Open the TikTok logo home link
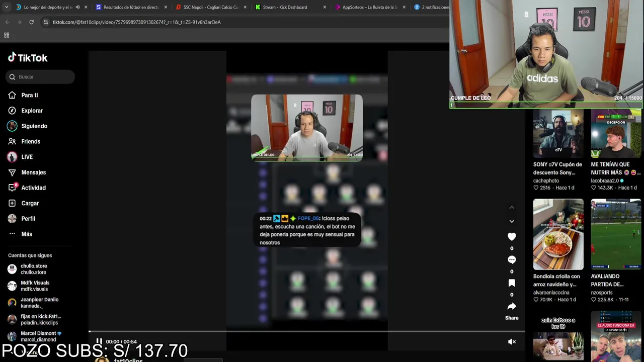This screenshot has height=362, width=644. coord(28,57)
